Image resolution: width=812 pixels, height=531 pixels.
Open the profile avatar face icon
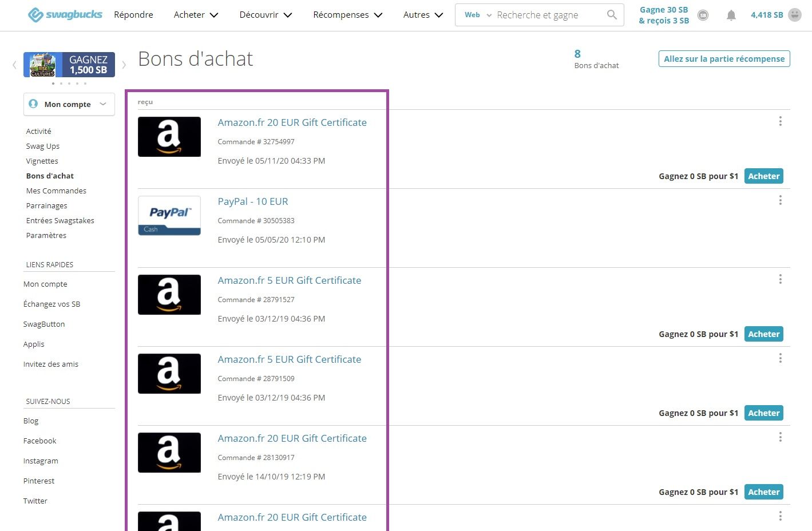[795, 15]
